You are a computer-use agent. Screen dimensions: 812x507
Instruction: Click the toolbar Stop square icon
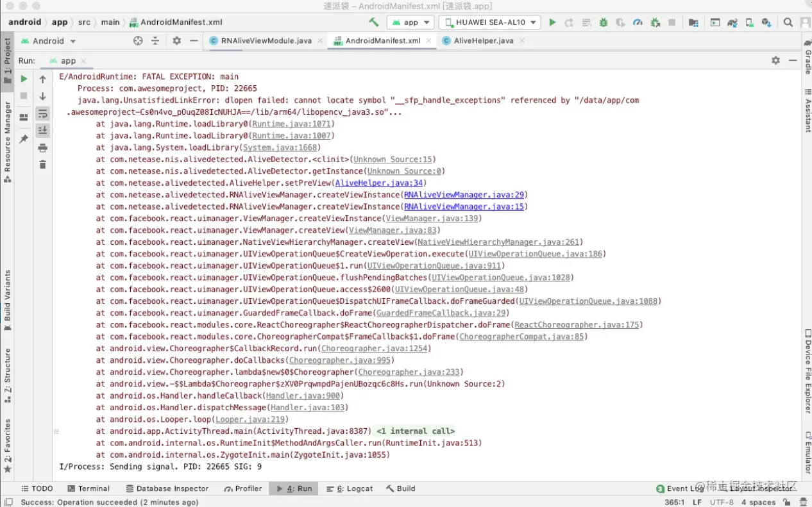pos(672,22)
